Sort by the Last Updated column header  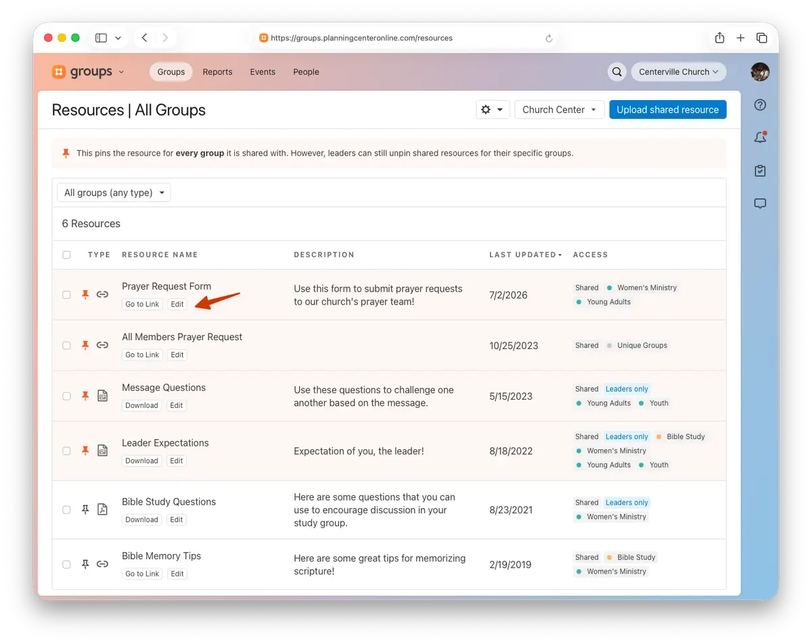point(525,255)
